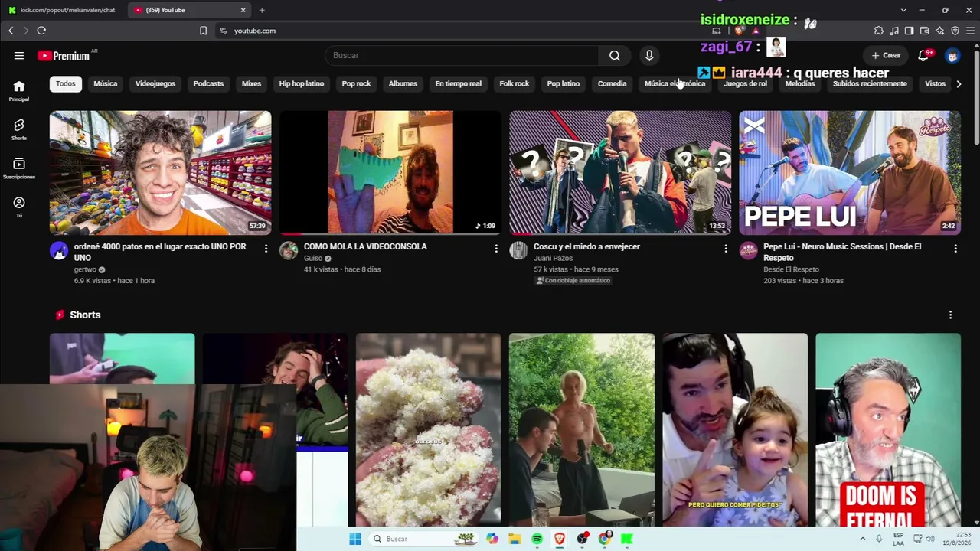The image size is (980, 551).
Task: Bookmark this page in address bar
Action: (x=203, y=31)
